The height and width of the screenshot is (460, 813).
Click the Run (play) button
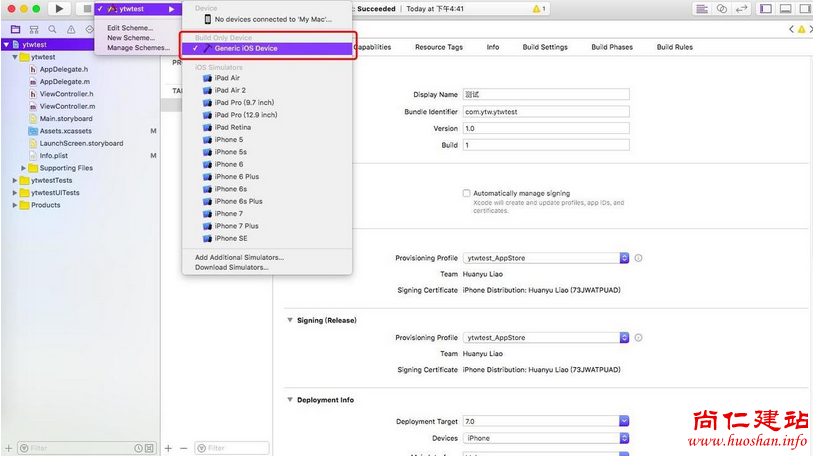pyautogui.click(x=59, y=8)
